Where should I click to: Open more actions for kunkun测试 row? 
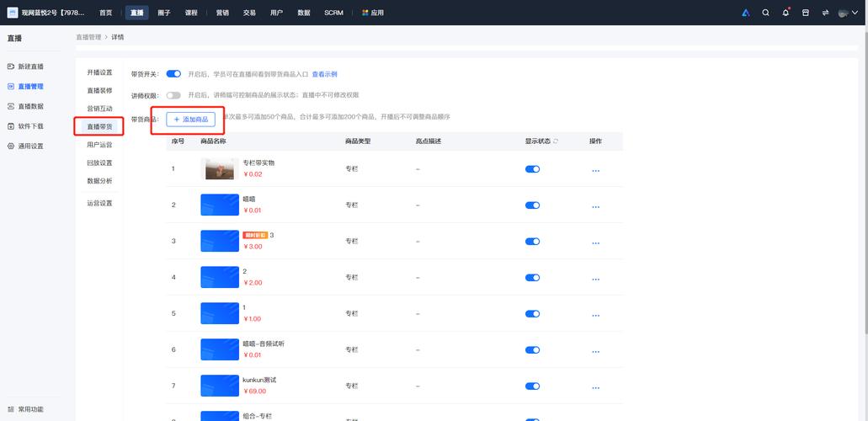point(595,388)
